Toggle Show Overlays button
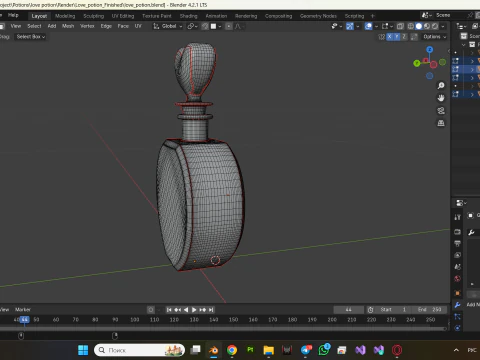The width and height of the screenshot is (480, 360). [368, 26]
